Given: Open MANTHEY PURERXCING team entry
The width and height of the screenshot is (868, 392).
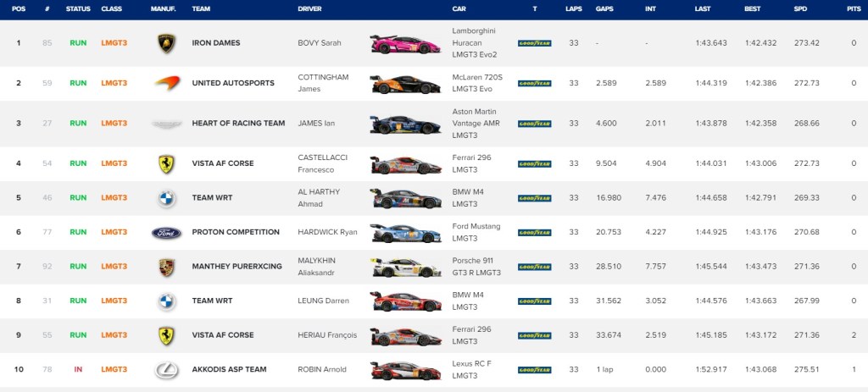Looking at the screenshot, I should pos(237,267).
